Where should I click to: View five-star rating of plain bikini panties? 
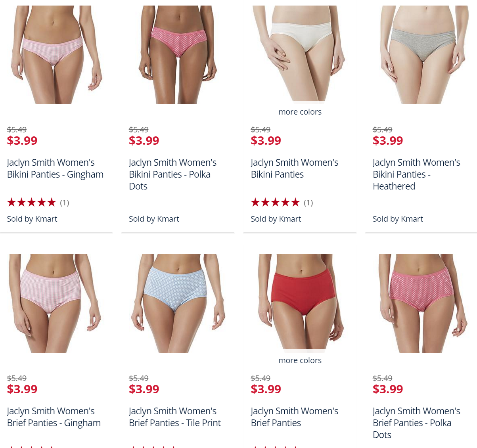pos(275,203)
